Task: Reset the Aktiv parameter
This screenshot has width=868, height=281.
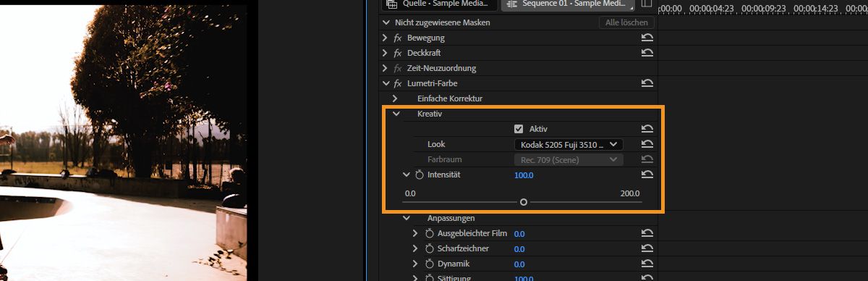Action: [x=647, y=129]
